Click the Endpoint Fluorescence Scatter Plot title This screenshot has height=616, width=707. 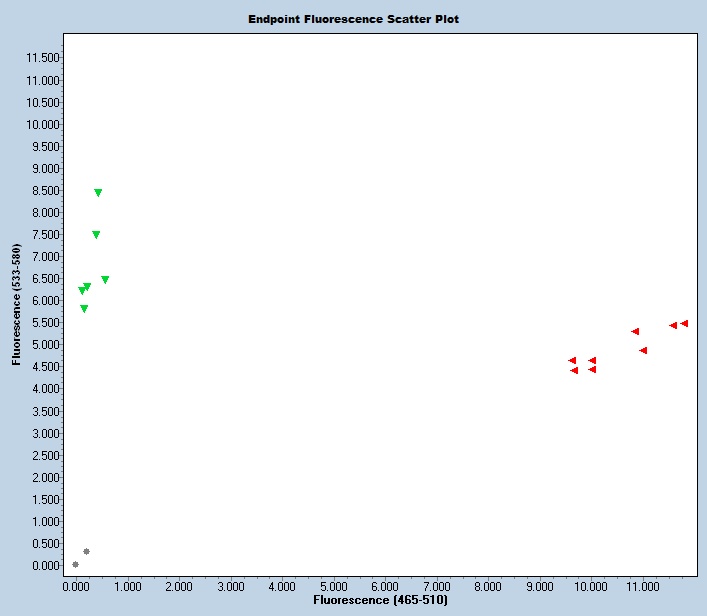(353, 19)
